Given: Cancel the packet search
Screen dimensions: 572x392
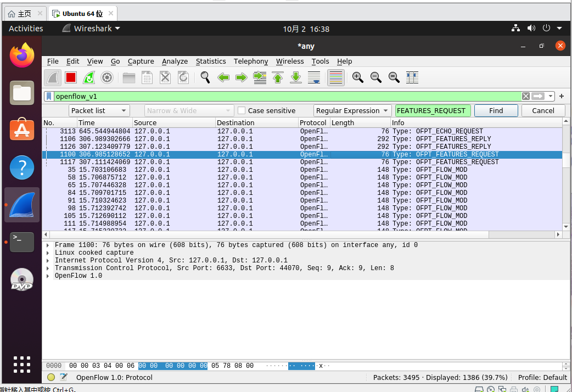Looking at the screenshot, I should (543, 110).
